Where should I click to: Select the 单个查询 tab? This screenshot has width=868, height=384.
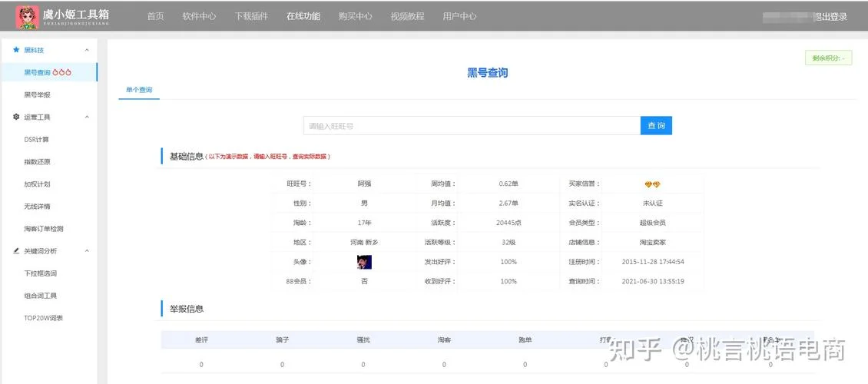pos(139,90)
